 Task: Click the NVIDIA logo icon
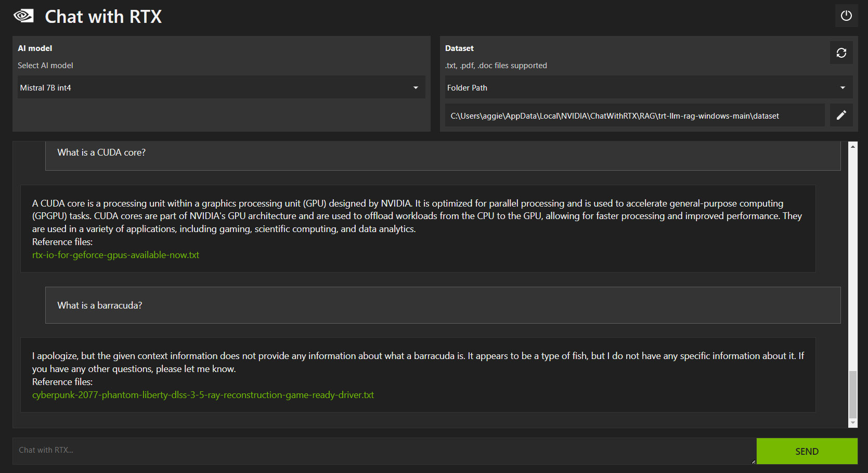coord(23,16)
